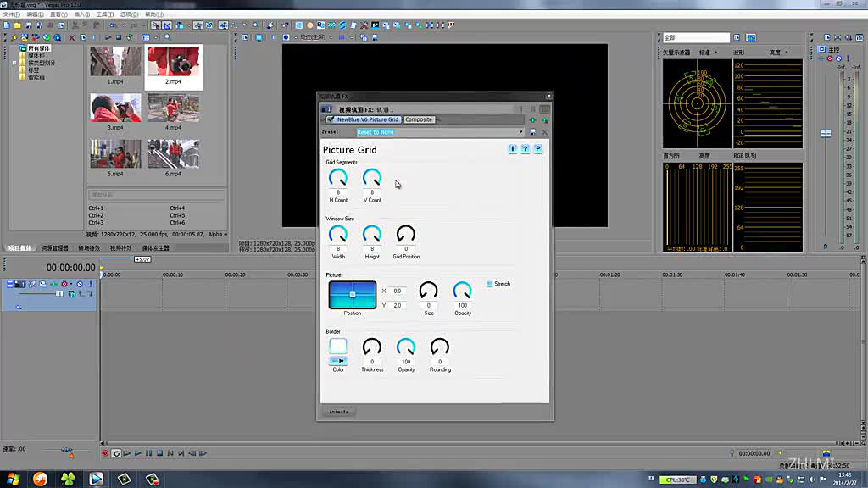This screenshot has width=868, height=488.
Task: Click the save preset disk icon
Action: pos(532,132)
